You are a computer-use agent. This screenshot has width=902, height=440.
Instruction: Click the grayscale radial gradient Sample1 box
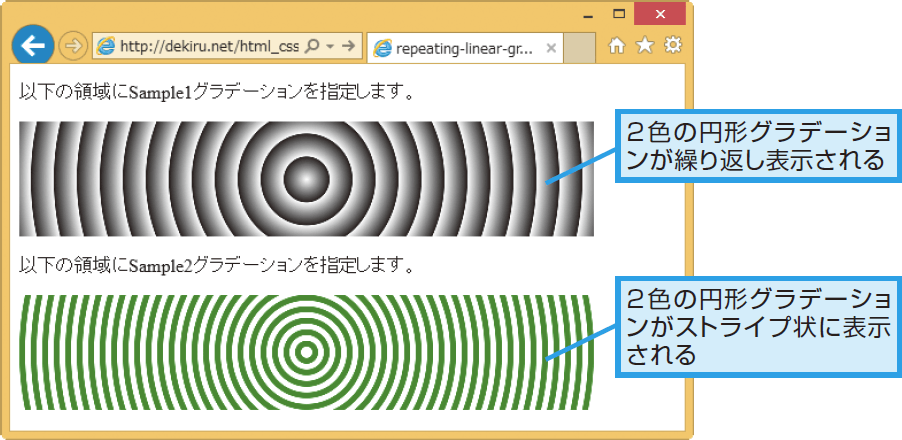click(306, 179)
